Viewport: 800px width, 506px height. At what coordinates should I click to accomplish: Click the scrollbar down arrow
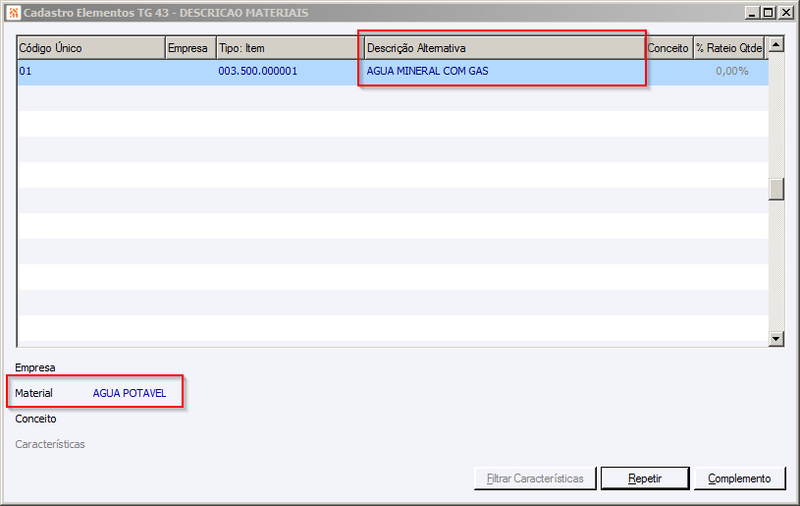(776, 338)
